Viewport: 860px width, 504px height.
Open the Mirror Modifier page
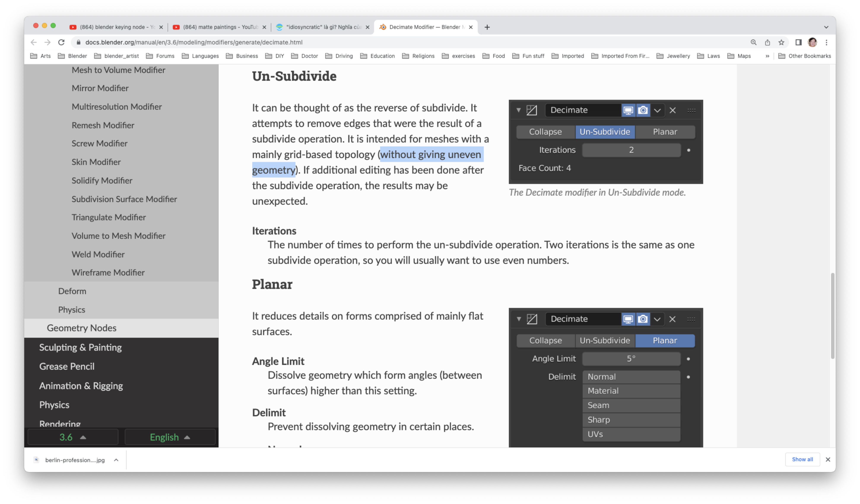pos(100,88)
